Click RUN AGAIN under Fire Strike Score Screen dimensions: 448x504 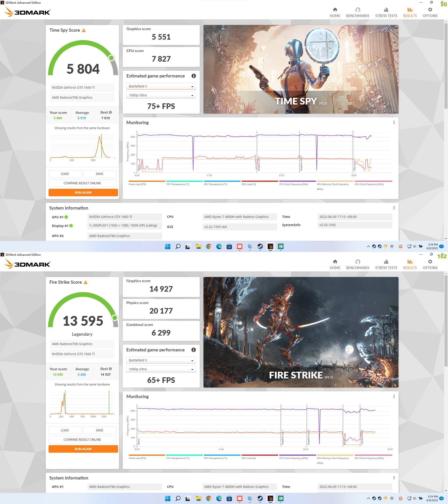83,449
